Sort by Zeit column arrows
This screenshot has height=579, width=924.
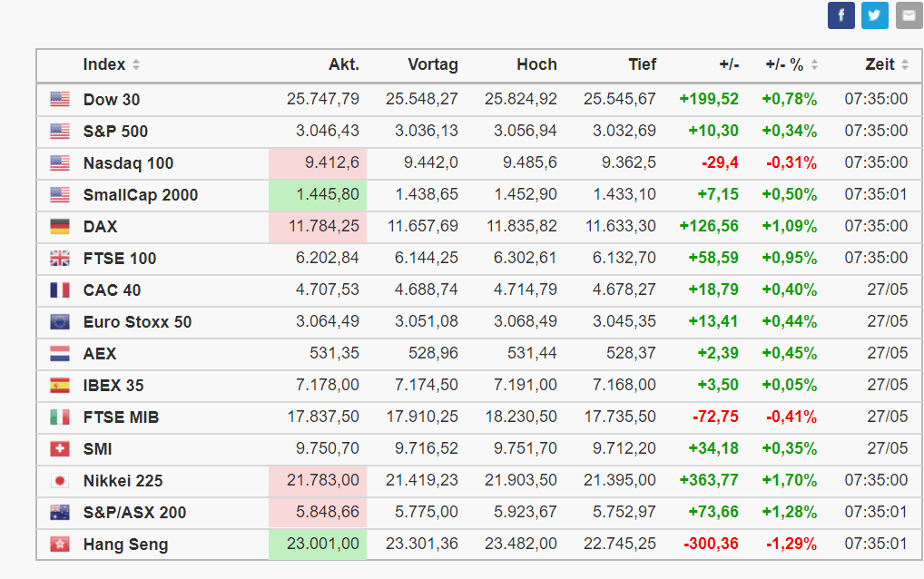[x=904, y=65]
